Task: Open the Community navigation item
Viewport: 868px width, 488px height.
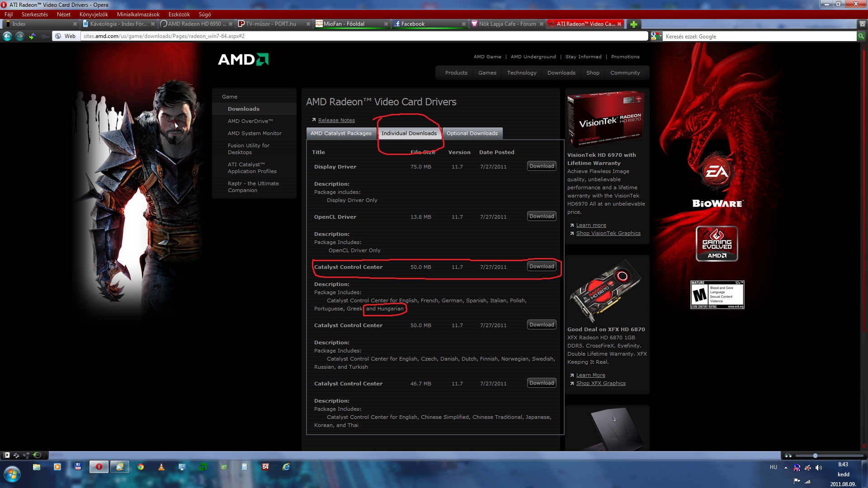Action: coord(625,73)
